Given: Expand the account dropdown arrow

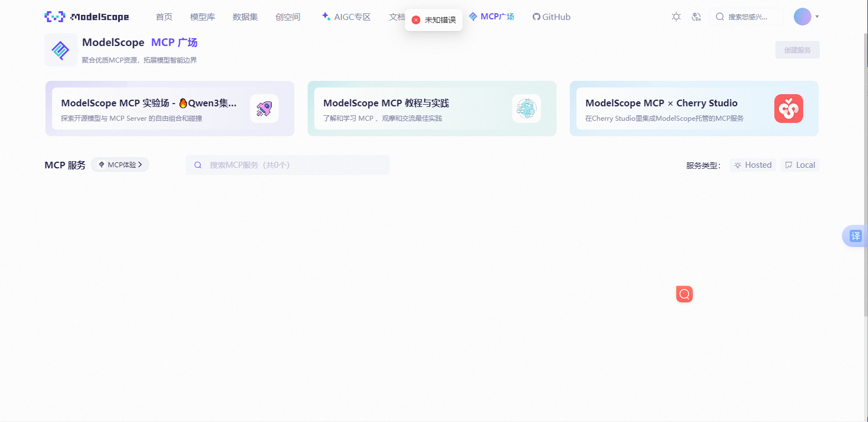Looking at the screenshot, I should click(x=817, y=17).
